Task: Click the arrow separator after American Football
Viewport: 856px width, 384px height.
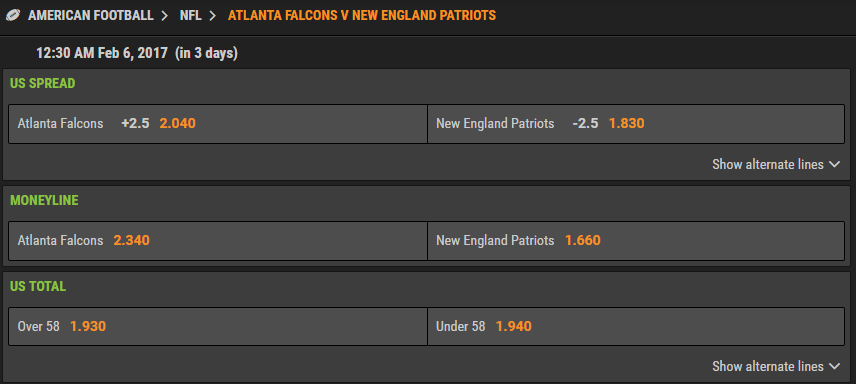Action: pos(165,16)
